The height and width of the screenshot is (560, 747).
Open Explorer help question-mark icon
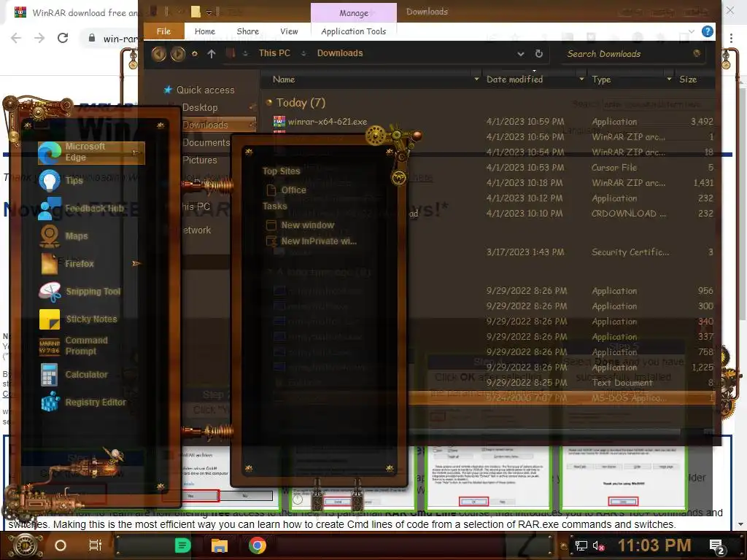(x=708, y=32)
